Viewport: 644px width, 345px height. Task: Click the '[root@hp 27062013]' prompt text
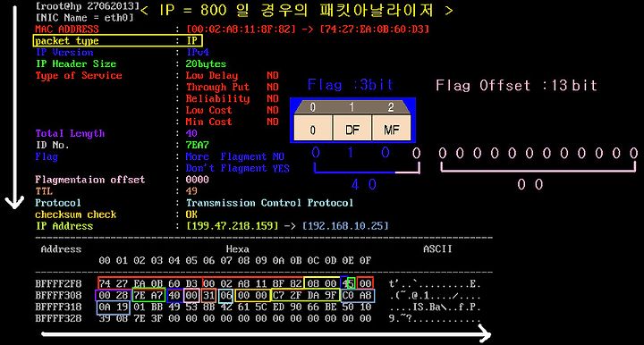[88, 6]
